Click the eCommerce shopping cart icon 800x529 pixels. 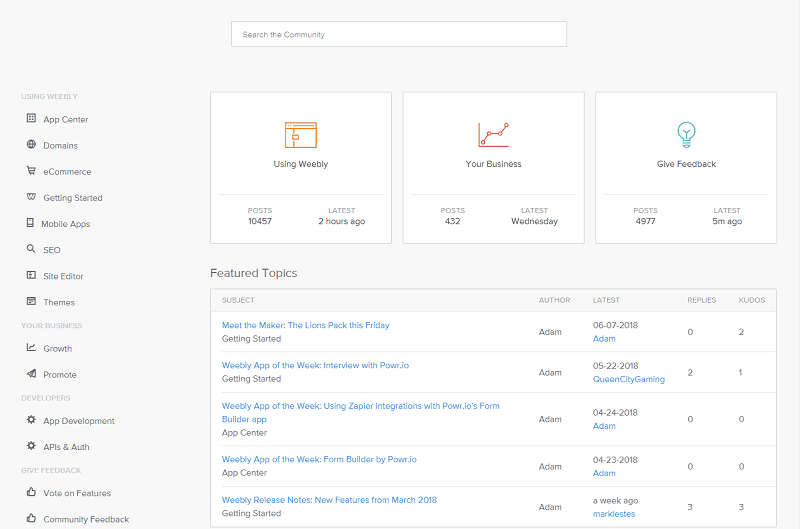click(x=31, y=170)
